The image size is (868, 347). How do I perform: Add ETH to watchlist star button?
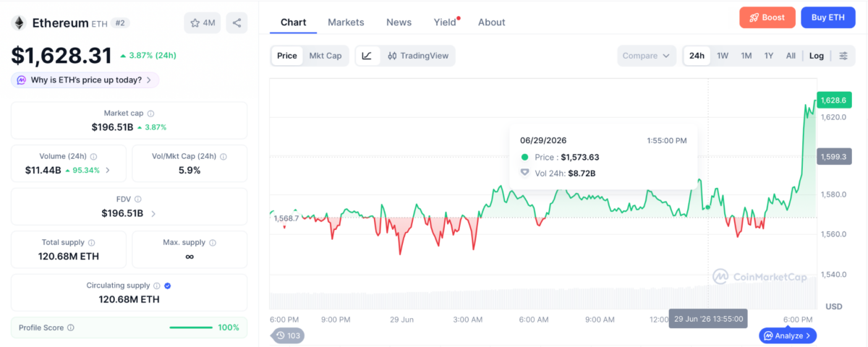point(203,23)
